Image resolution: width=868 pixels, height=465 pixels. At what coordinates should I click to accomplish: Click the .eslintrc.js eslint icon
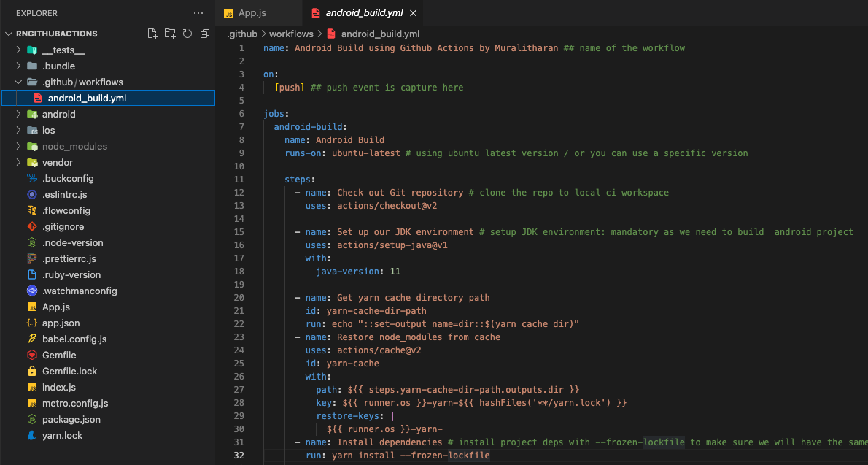32,194
